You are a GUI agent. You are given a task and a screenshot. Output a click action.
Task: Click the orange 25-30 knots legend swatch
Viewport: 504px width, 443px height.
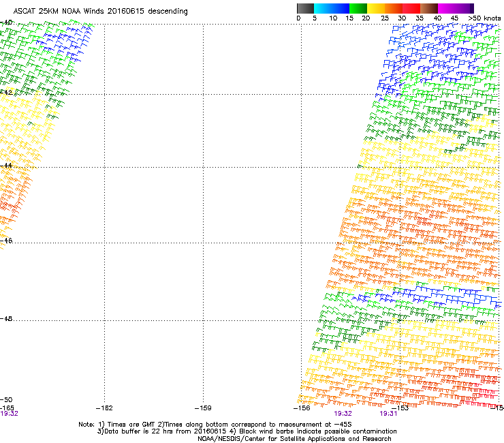(x=394, y=8)
